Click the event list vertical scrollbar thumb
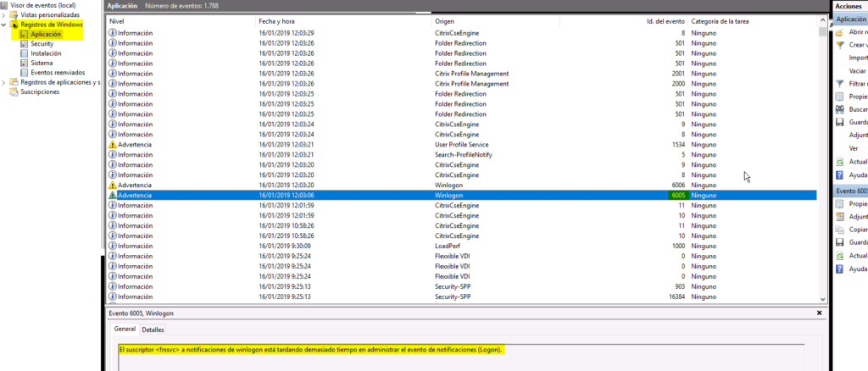 click(822, 32)
